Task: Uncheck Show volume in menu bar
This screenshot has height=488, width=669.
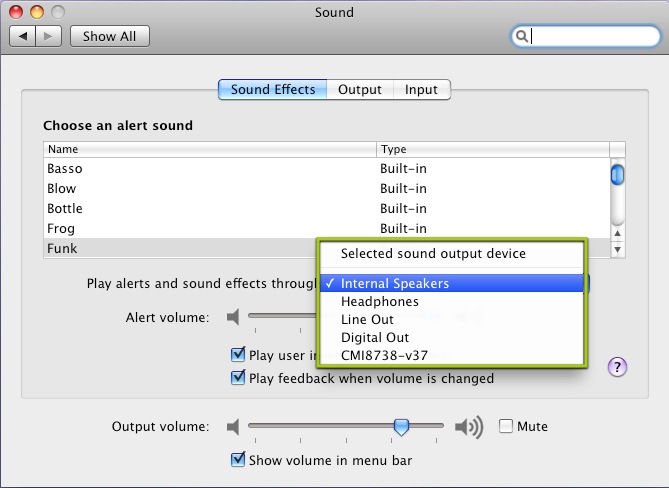Action: coord(238,460)
